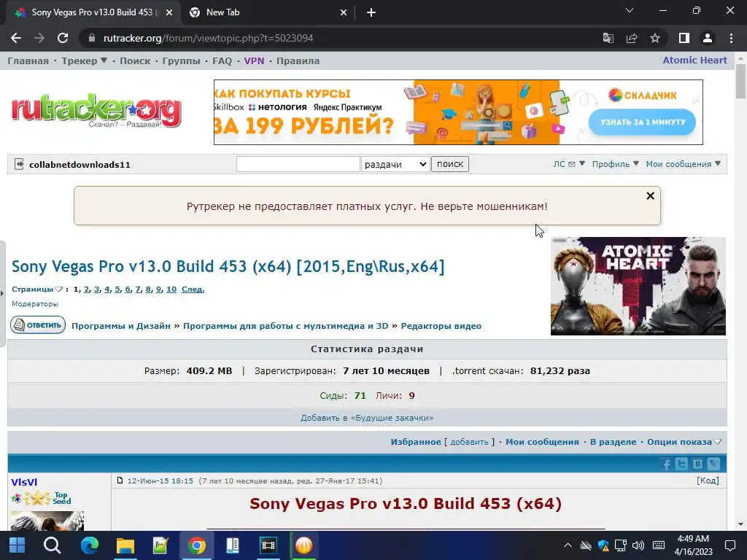Add topic to Избранное via добавить

469,442
